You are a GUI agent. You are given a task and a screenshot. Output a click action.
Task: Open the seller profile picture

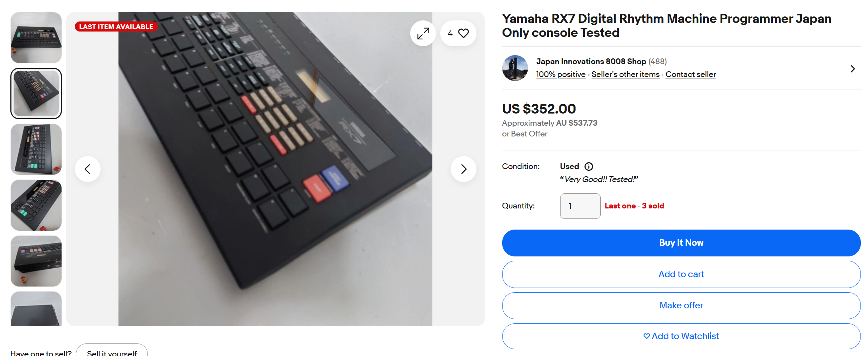pos(515,68)
